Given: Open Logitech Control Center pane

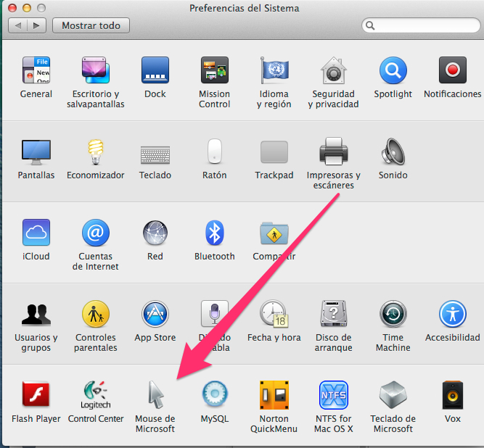Looking at the screenshot, I should [95, 394].
